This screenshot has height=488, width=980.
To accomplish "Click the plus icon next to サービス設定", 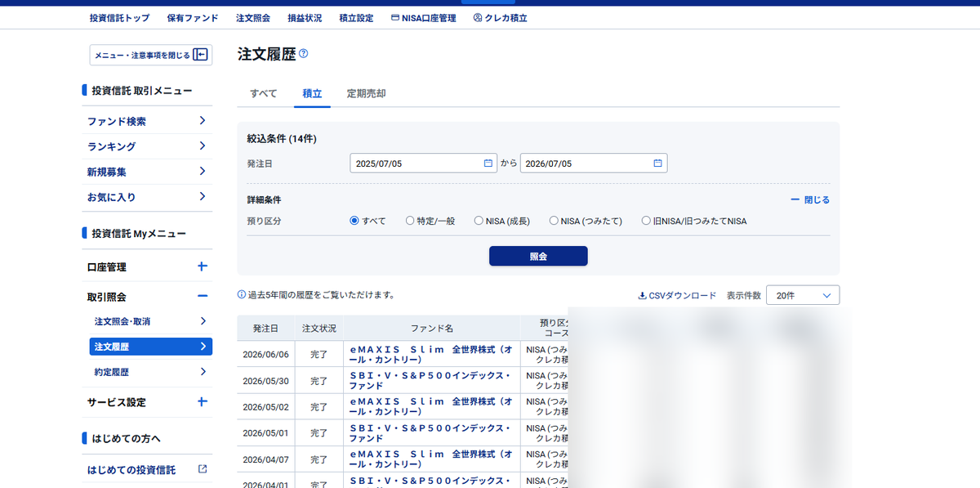I will tap(203, 402).
